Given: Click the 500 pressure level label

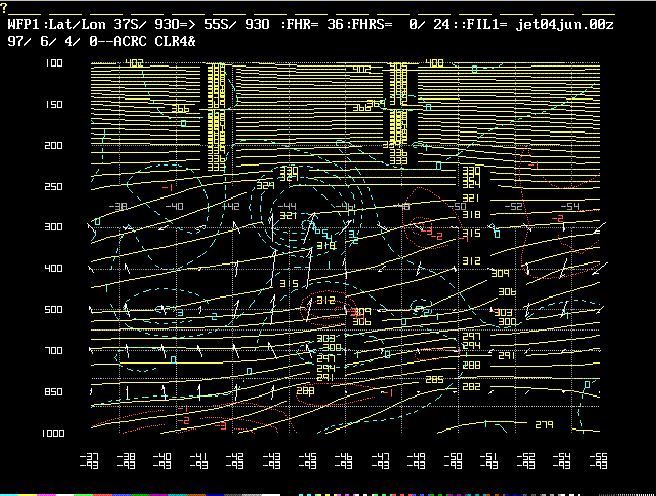Looking at the screenshot, I should tap(54, 309).
